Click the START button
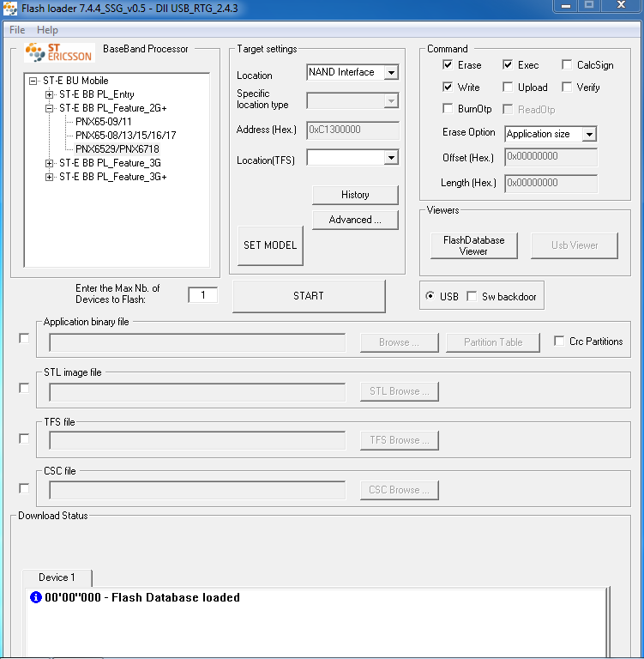This screenshot has width=644, height=659. 309,296
